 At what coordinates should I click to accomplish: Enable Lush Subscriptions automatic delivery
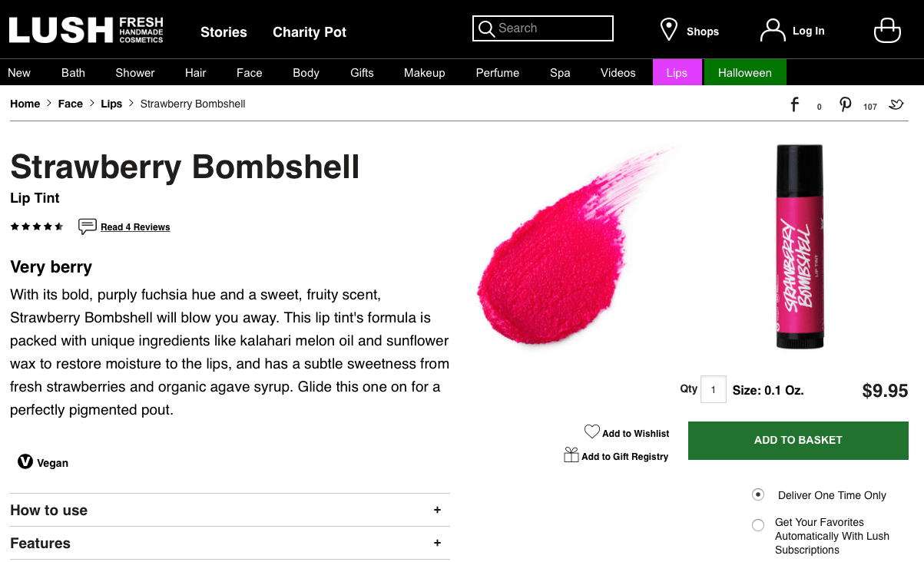point(758,525)
